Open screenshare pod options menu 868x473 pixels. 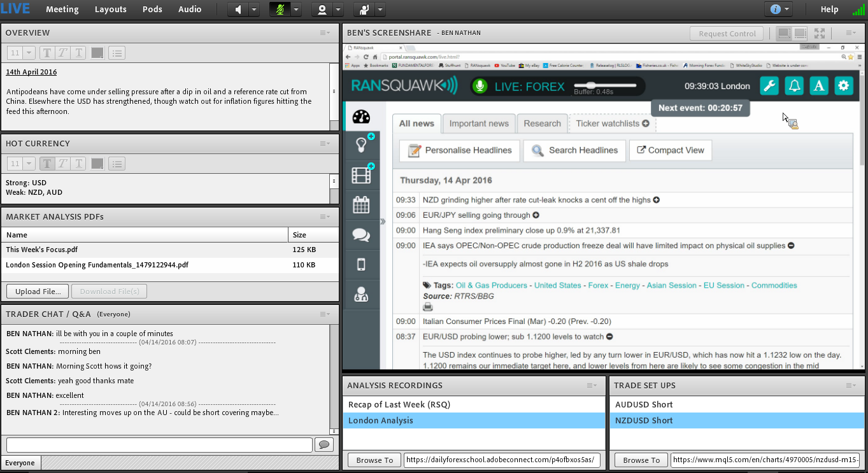[x=851, y=33]
